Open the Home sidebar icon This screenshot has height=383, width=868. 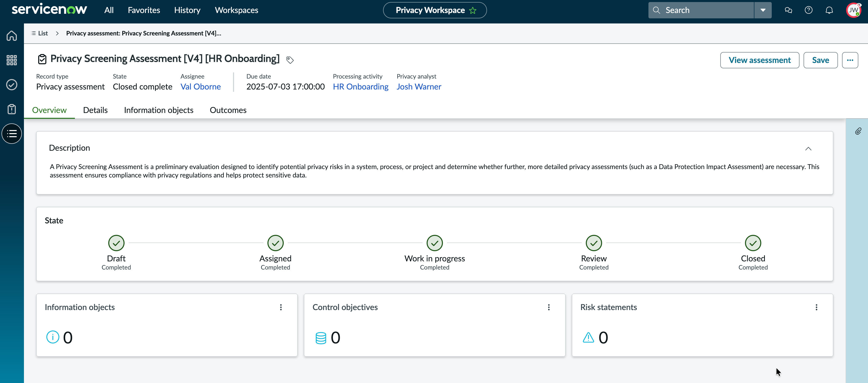point(12,35)
